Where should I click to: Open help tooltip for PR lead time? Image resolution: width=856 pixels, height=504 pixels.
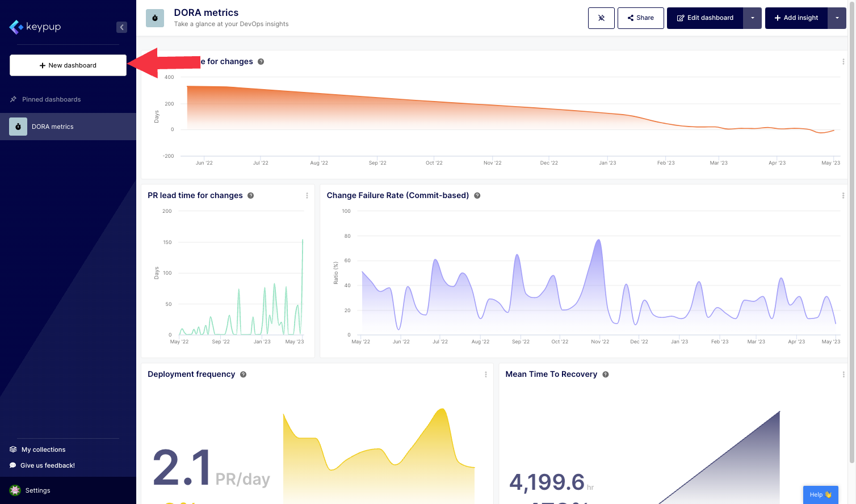tap(250, 196)
